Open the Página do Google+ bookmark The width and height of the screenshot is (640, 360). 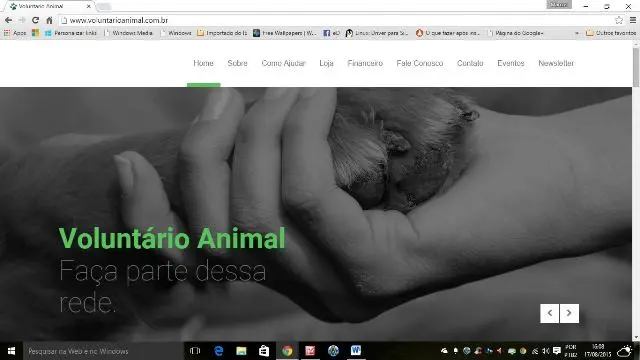516,33
